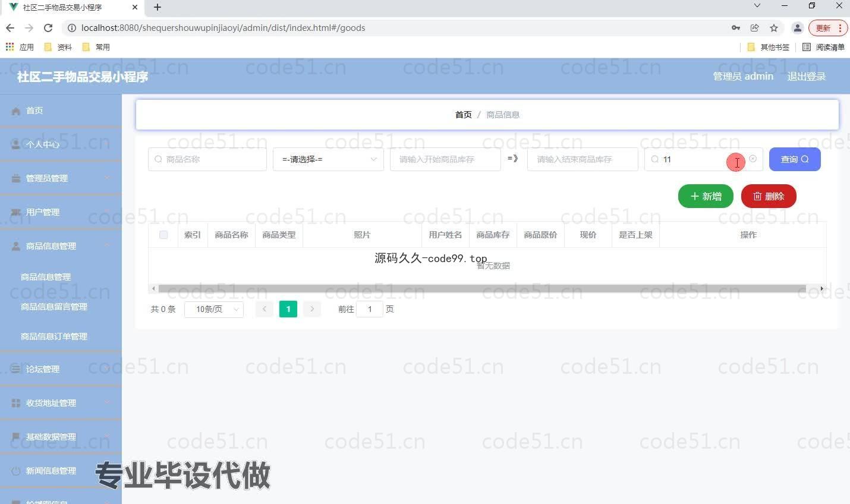Open the browser profile avatar icon
Screen dimensions: 850x504
pos(798,28)
